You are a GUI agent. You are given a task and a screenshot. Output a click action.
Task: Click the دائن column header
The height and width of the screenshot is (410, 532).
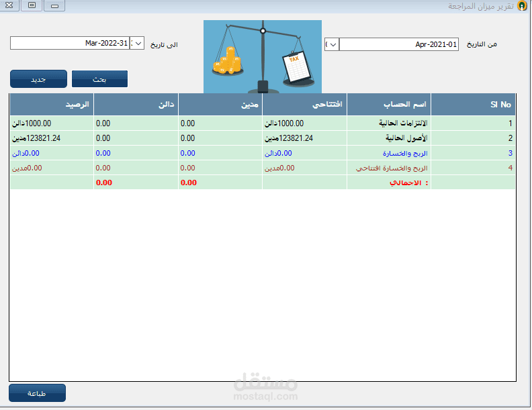click(x=136, y=105)
